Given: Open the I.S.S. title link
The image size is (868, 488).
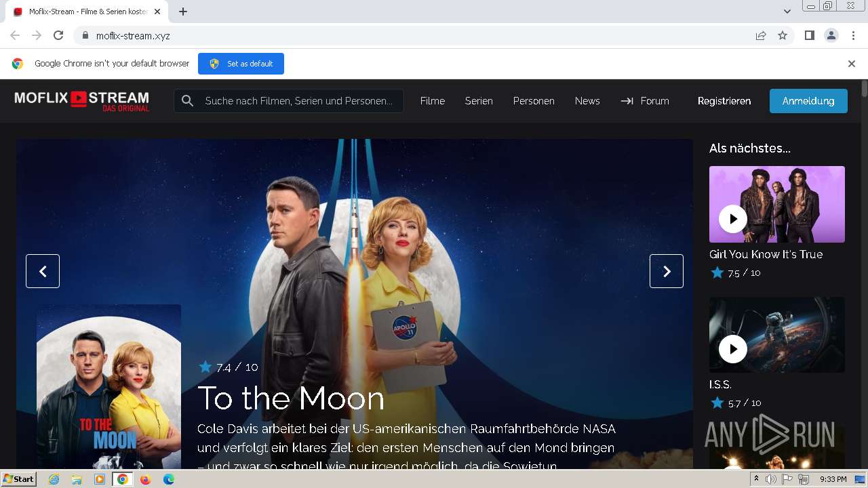Looking at the screenshot, I should point(720,384).
